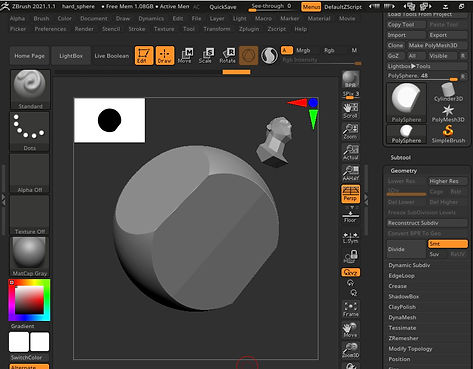The width and height of the screenshot is (473, 369).
Task: Expand the Subtool section
Action: 401,157
